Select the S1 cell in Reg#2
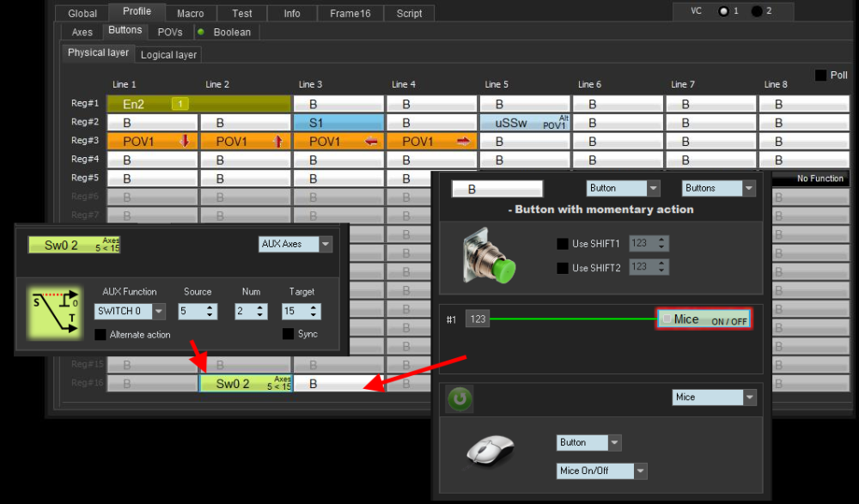Viewport: 859px width, 504px height. point(338,123)
